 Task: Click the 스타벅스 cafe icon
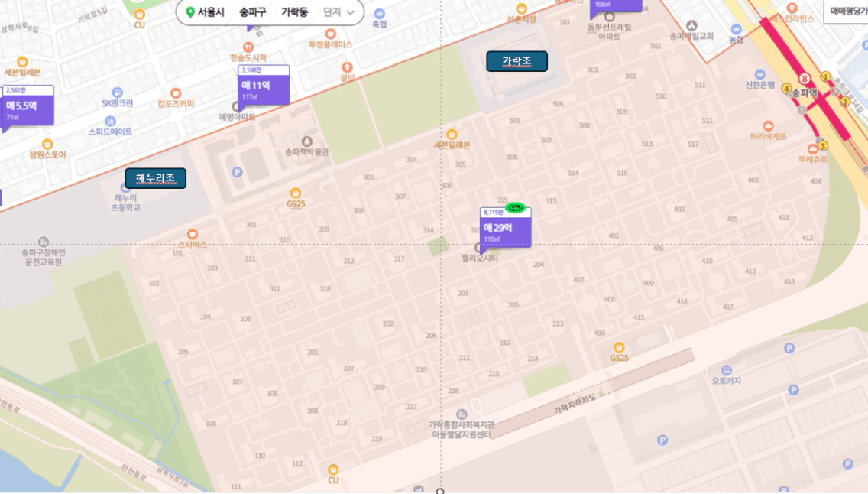click(x=192, y=234)
